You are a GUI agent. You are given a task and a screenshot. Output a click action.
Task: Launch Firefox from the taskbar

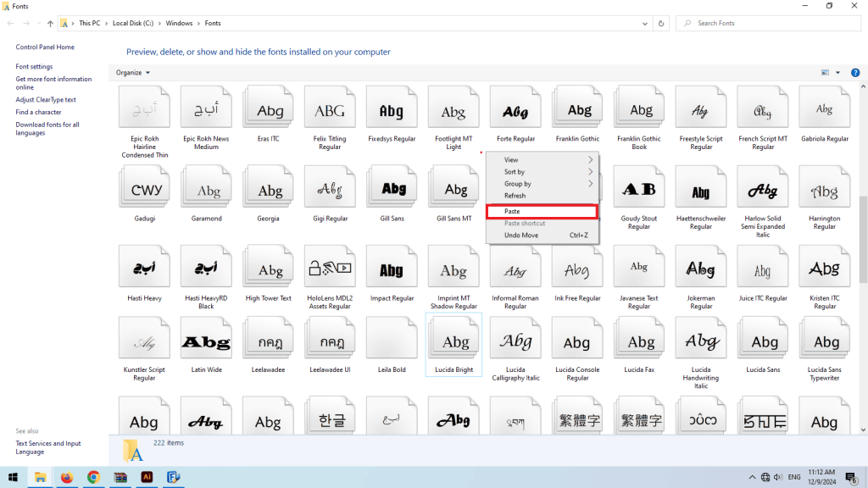[x=67, y=477]
